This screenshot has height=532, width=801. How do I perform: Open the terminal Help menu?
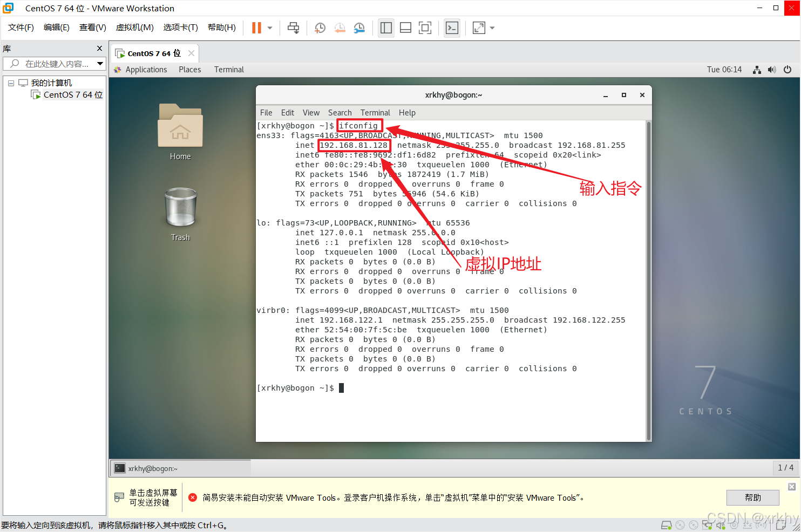click(407, 113)
